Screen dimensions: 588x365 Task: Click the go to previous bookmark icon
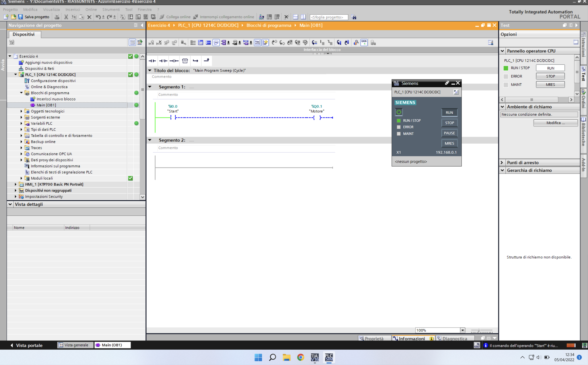click(347, 42)
